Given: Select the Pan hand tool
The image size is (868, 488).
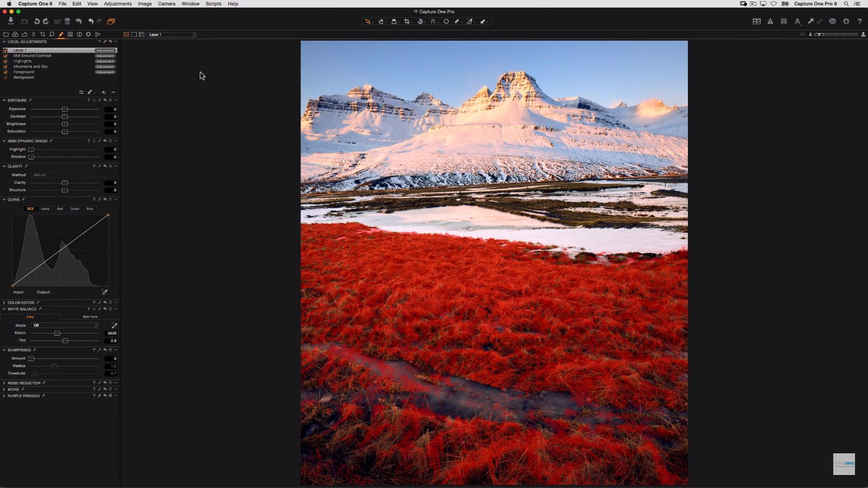Looking at the screenshot, I should coord(380,22).
